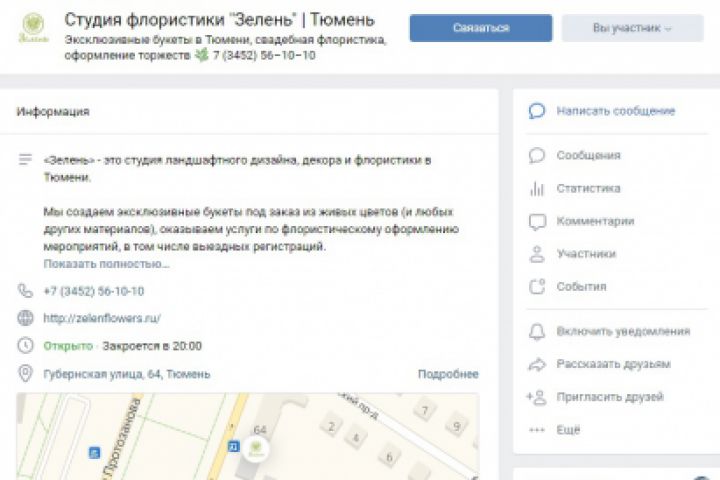
Task: Enable notifications via Включить уведомления
Action: point(623,331)
